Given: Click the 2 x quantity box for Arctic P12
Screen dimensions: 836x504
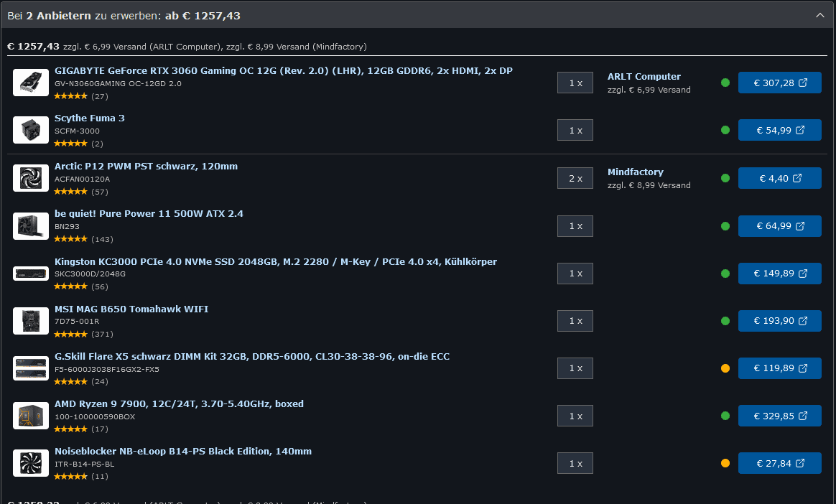Looking at the screenshot, I should tap(575, 178).
